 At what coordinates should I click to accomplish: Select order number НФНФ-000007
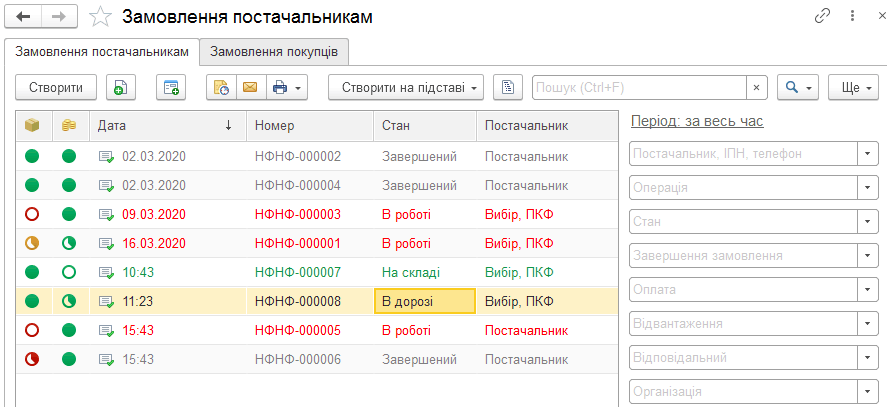tap(298, 272)
